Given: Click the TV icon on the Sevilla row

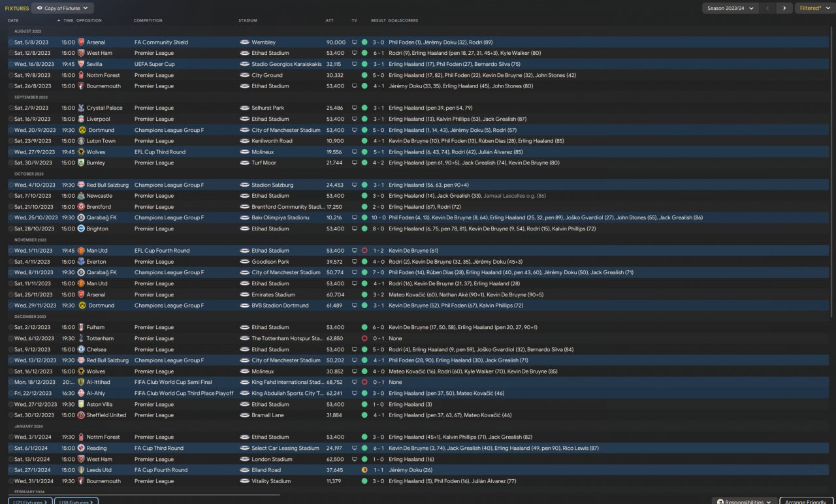Looking at the screenshot, I should (355, 64).
